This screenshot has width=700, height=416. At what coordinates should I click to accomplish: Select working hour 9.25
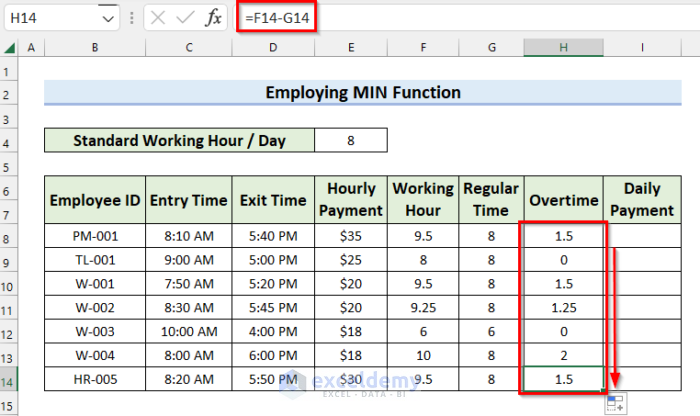(x=423, y=308)
